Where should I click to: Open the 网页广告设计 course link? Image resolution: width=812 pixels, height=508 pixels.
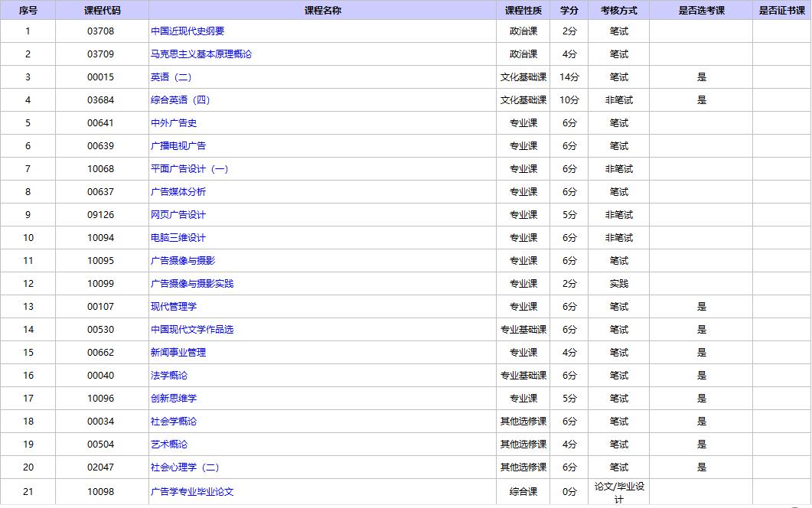[x=178, y=215]
